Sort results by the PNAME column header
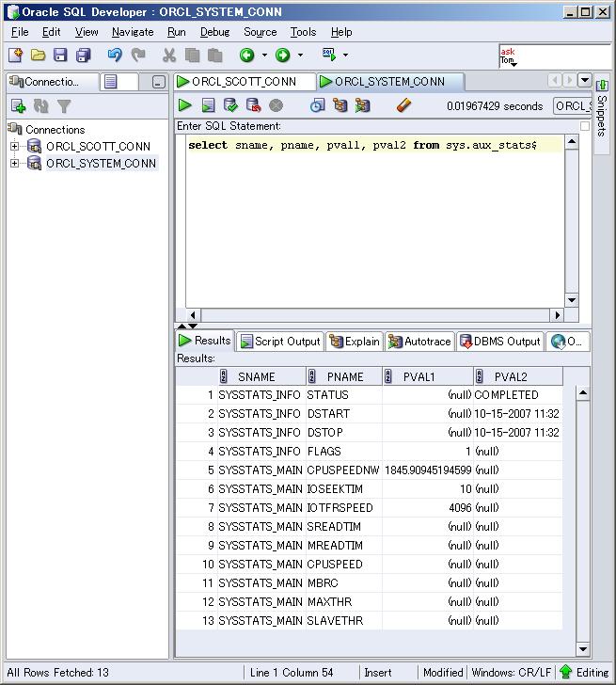616x685 pixels. point(345,376)
